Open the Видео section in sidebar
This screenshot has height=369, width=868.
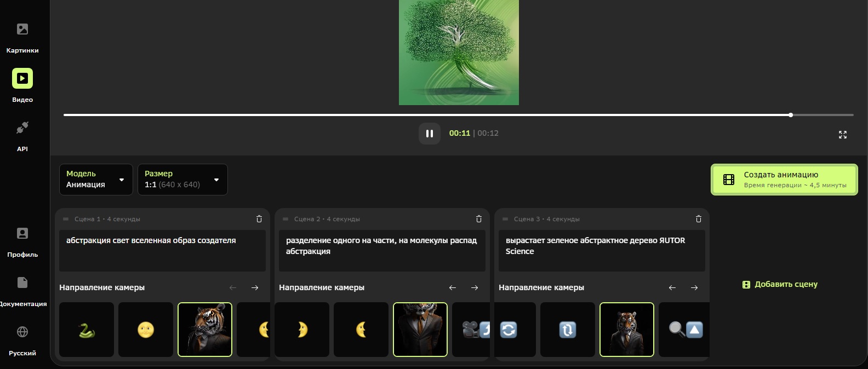[x=22, y=85]
